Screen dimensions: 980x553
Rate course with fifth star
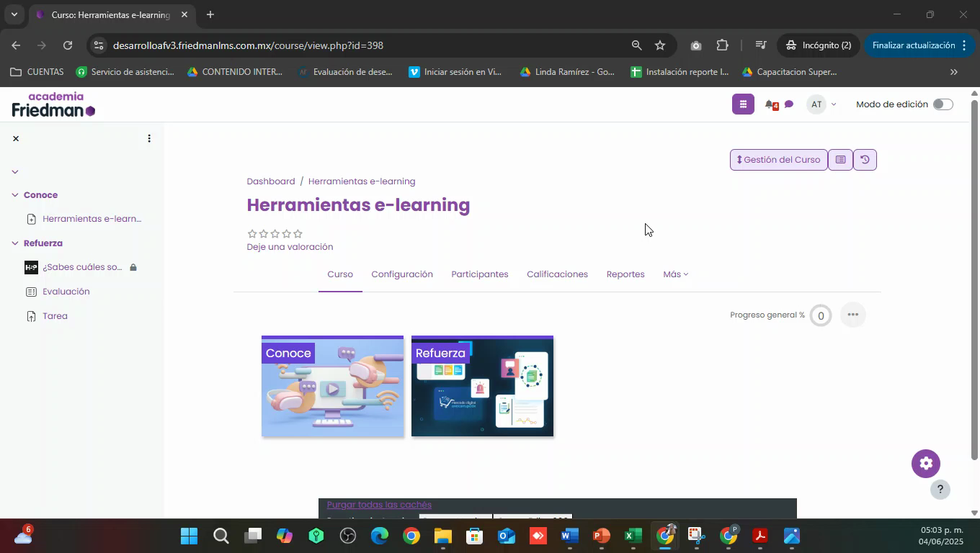coord(298,233)
